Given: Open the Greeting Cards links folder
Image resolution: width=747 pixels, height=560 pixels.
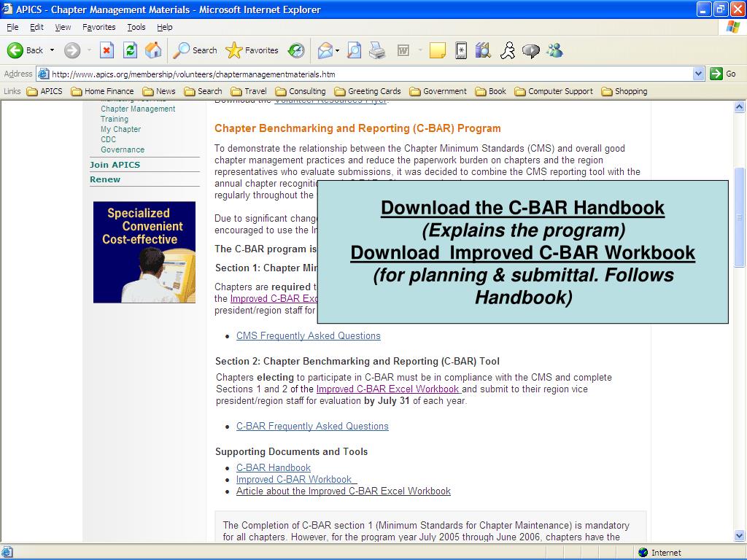Looking at the screenshot, I should tap(368, 91).
